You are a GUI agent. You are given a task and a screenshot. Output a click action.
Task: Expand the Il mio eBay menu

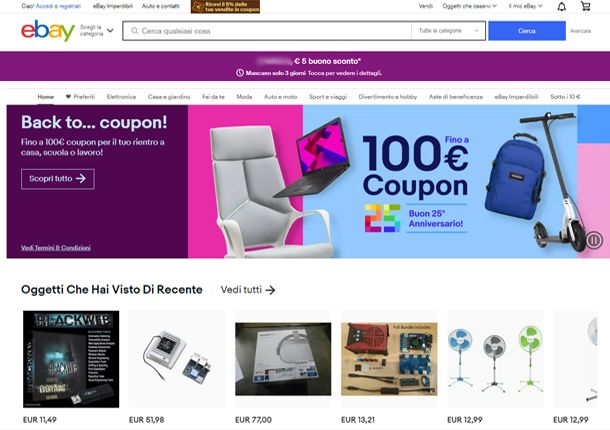click(525, 6)
